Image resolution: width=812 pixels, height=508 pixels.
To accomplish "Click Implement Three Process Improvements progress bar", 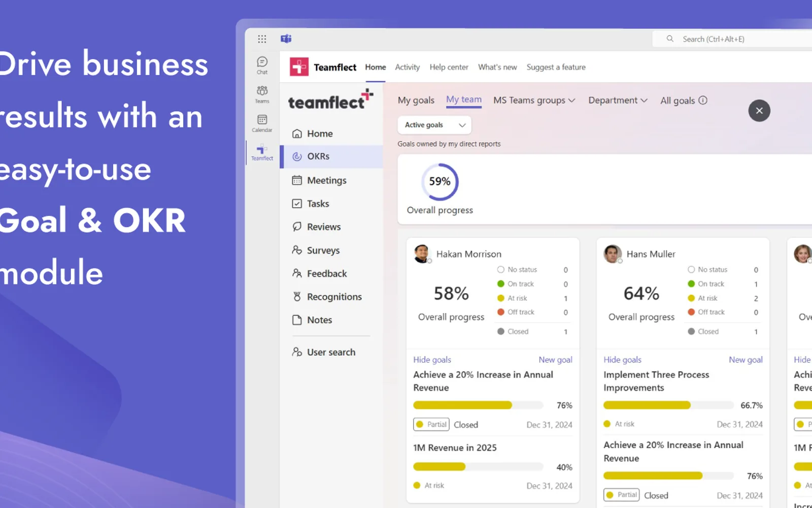I will click(x=668, y=405).
